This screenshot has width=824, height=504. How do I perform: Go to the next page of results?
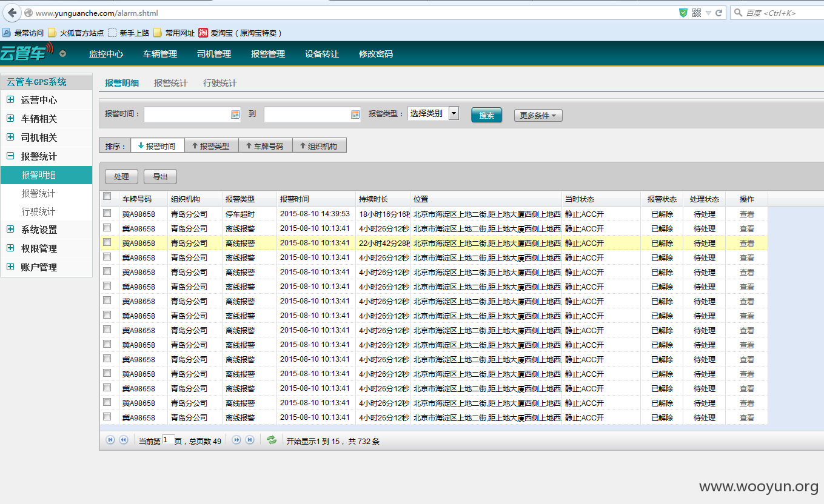coord(236,440)
